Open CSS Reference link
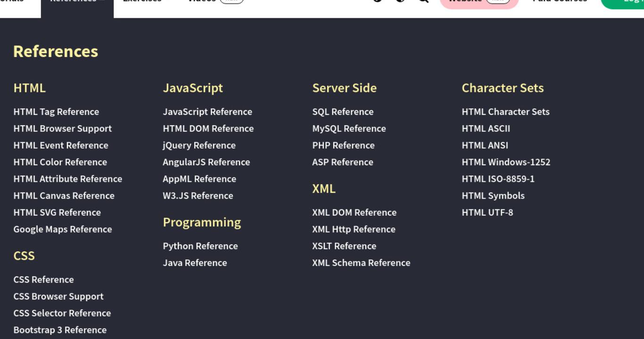The width and height of the screenshot is (644, 339). pyautogui.click(x=44, y=280)
